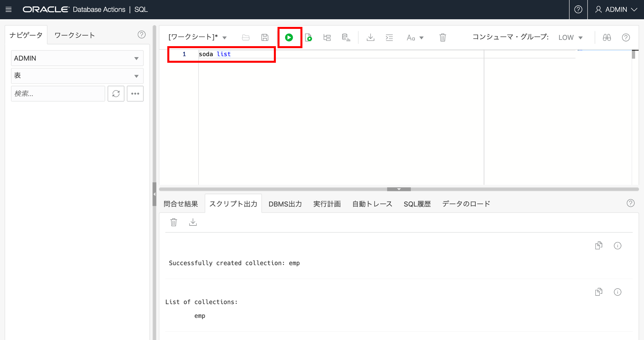Open the LOW consumer group dropdown
The height and width of the screenshot is (340, 644).
click(x=570, y=38)
